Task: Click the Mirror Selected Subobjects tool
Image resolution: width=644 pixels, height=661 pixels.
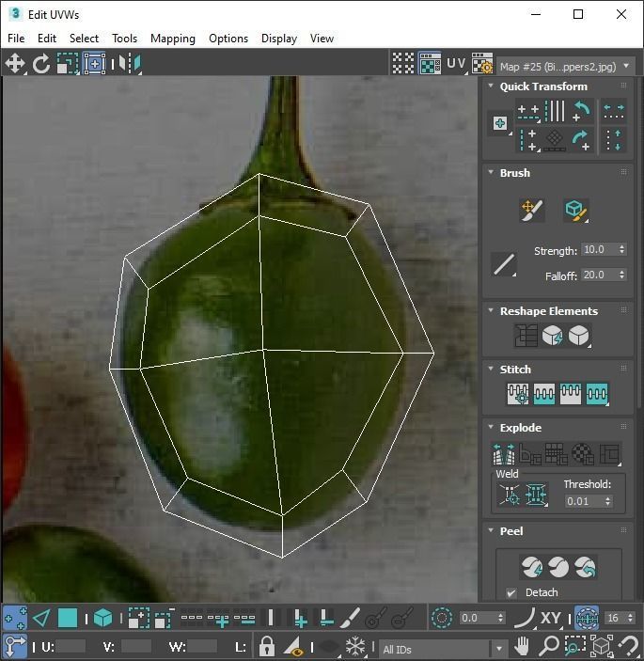Action: 130,64
